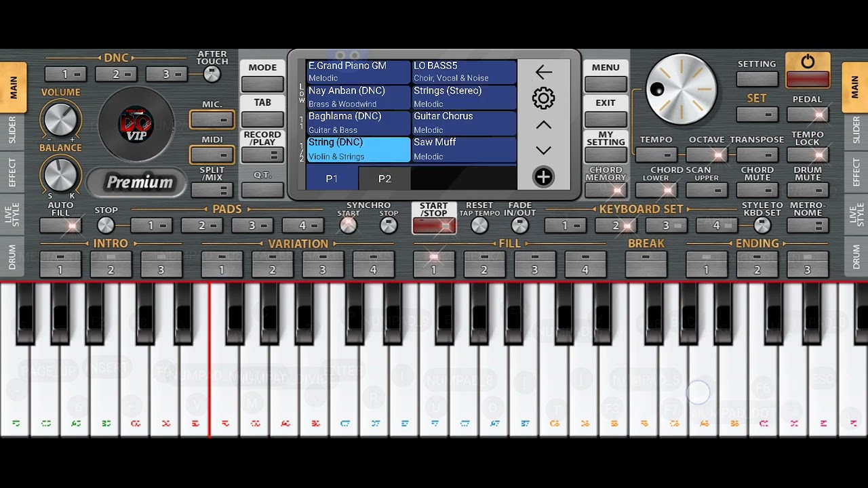The image size is (868, 488).
Task: Tap the DO VIP disc logo
Action: [x=136, y=125]
